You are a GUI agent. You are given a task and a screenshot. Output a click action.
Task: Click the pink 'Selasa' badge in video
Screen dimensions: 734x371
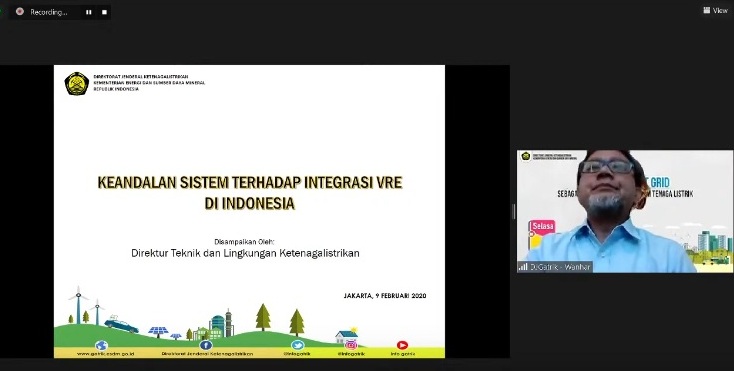point(542,226)
